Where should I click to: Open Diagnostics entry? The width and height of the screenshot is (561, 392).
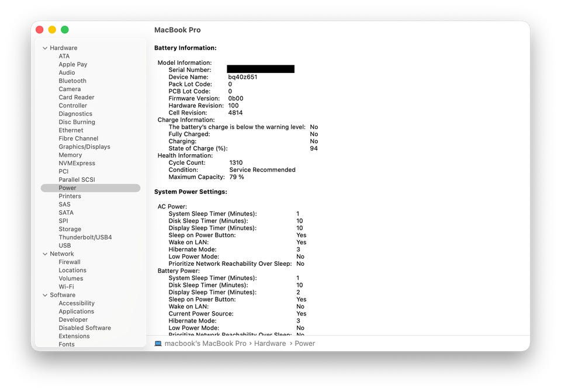pyautogui.click(x=75, y=114)
